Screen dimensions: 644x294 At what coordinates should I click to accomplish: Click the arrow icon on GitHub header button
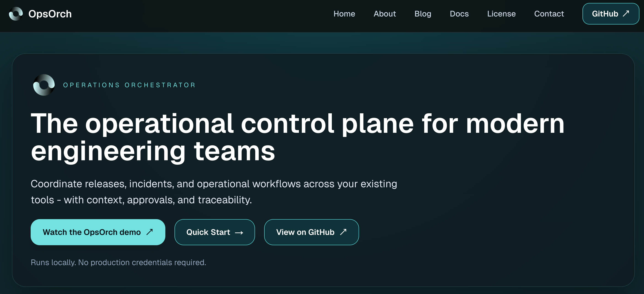pos(625,13)
